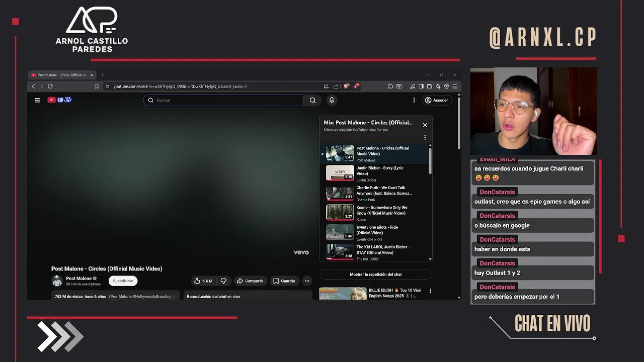The width and height of the screenshot is (644, 362).
Task: Click playlist scrollbar down arrow
Action: [x=430, y=259]
